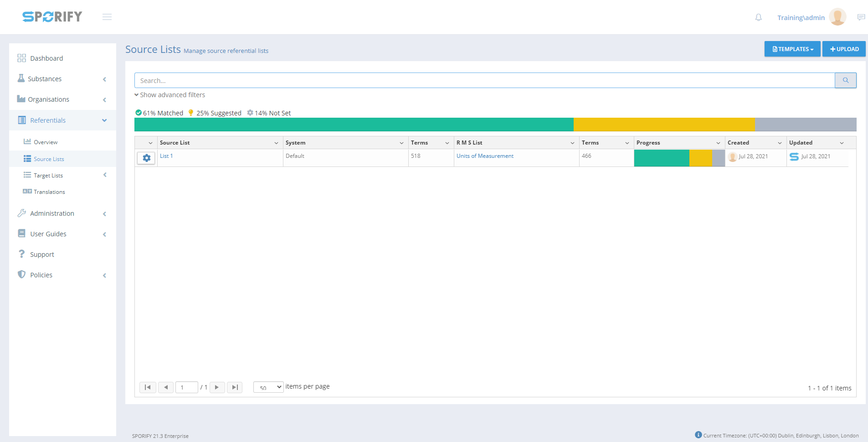The height and width of the screenshot is (442, 868).
Task: Expand Show advanced filters
Action: point(170,95)
